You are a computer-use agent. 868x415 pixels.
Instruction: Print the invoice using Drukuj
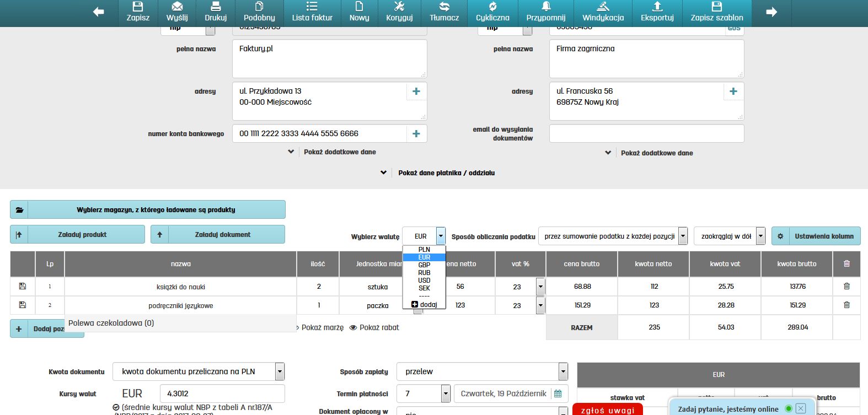pyautogui.click(x=216, y=12)
